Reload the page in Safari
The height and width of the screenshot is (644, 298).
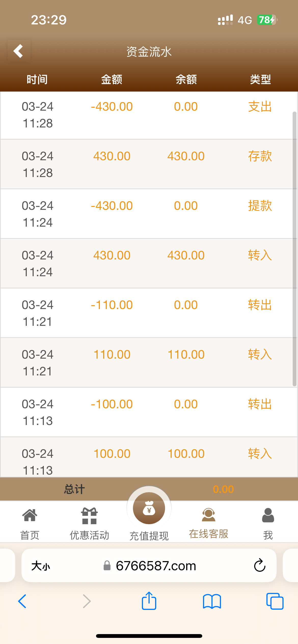click(x=260, y=565)
